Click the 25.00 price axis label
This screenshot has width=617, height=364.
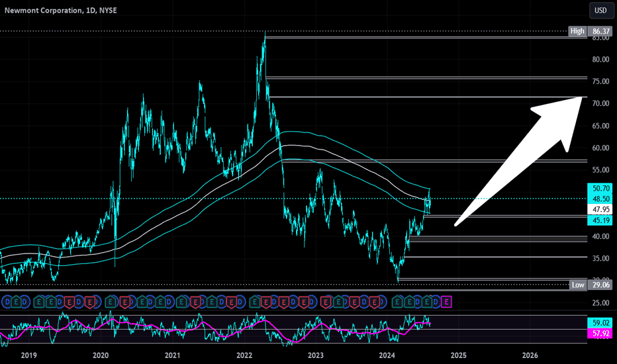coord(601,303)
